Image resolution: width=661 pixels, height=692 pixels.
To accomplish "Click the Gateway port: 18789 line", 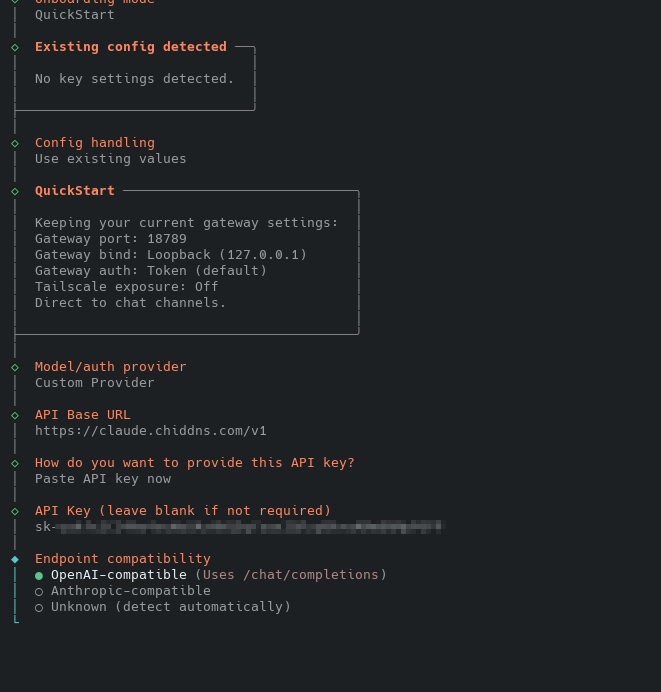I will click(x=110, y=239).
